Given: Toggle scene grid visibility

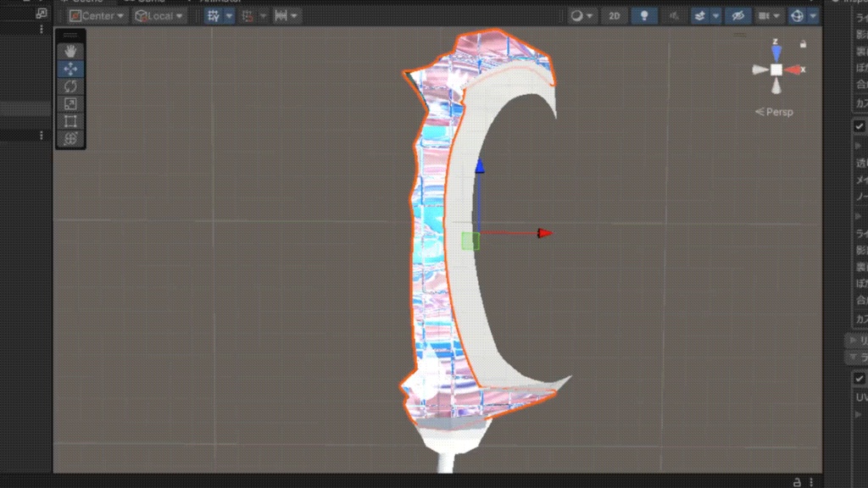Looking at the screenshot, I should tap(213, 16).
